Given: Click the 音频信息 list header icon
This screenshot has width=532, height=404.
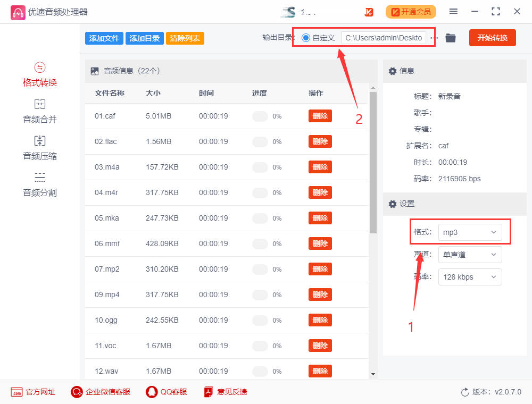Looking at the screenshot, I should pyautogui.click(x=95, y=71).
